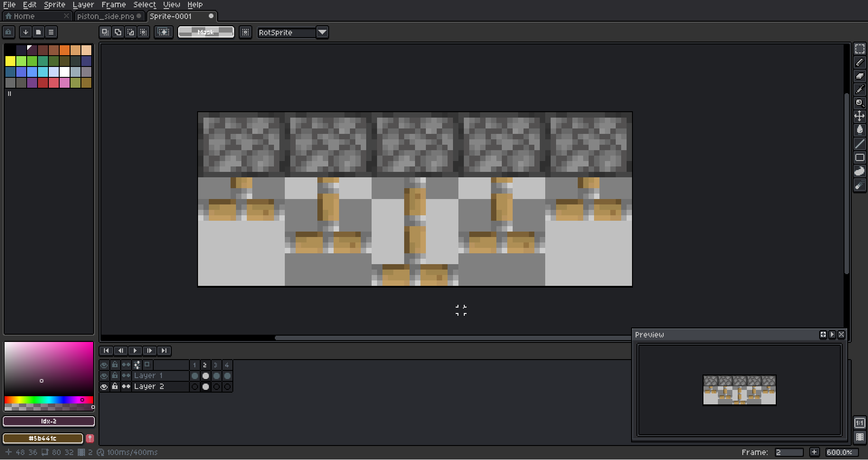The height and width of the screenshot is (460, 868).
Task: Click the filmstrip timeline icon at bottom right
Action: click(859, 437)
